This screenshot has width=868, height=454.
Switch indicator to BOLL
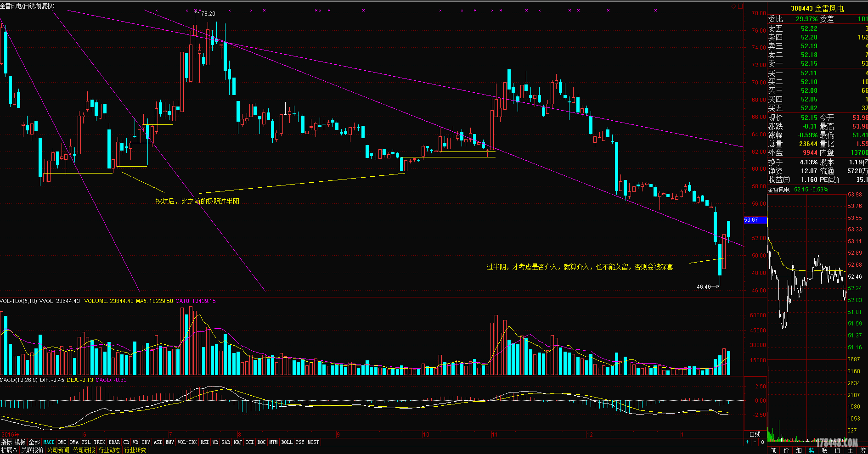click(287, 442)
